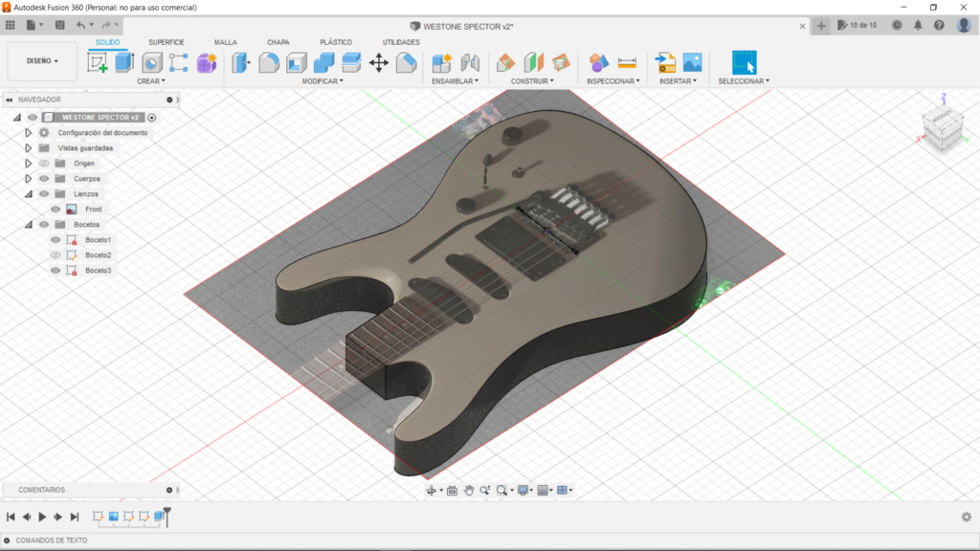Hide the Lienzos folder
The width and height of the screenshot is (980, 551).
(44, 194)
